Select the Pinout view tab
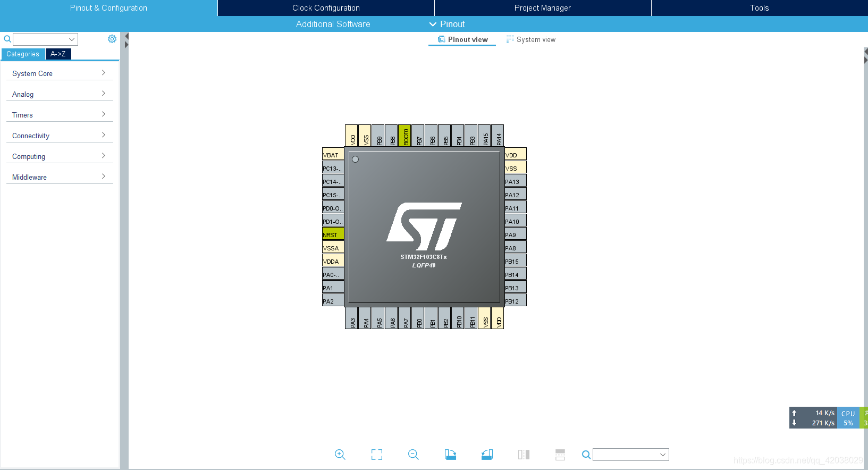 tap(462, 40)
